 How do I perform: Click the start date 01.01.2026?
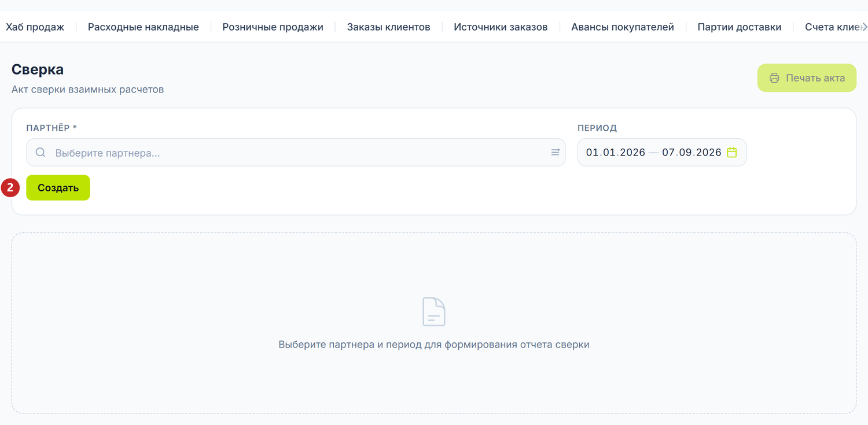[616, 153]
